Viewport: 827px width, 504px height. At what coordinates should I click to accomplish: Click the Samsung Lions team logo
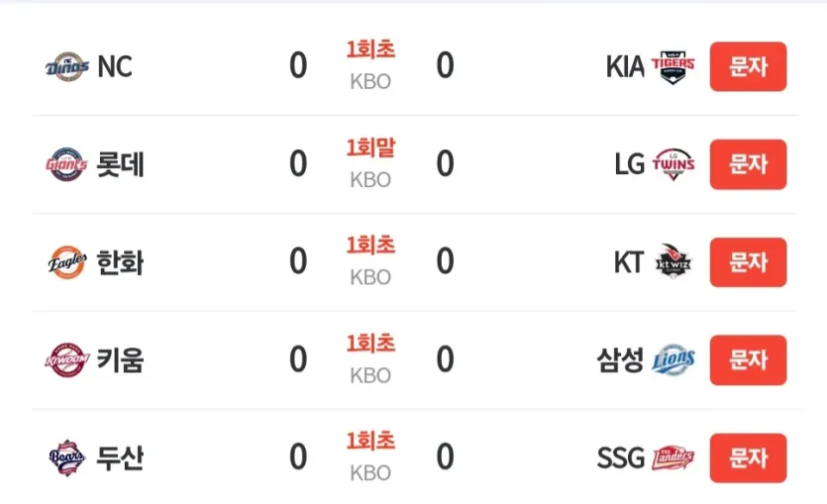click(673, 360)
